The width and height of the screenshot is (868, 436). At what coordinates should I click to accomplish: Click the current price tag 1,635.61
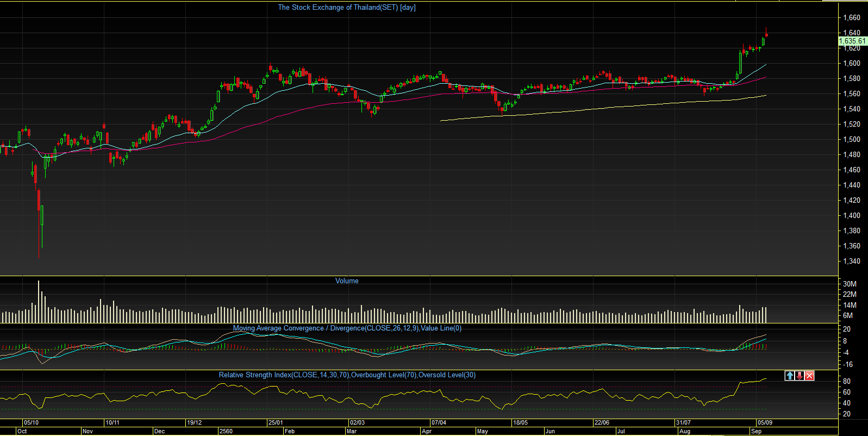852,41
